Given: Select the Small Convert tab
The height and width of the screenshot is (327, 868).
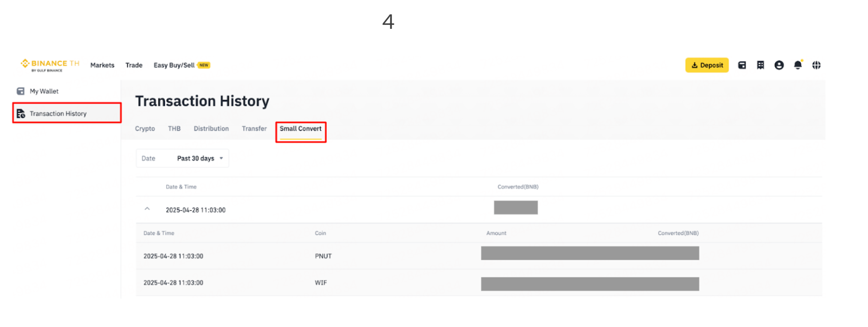Looking at the screenshot, I should coord(301,129).
